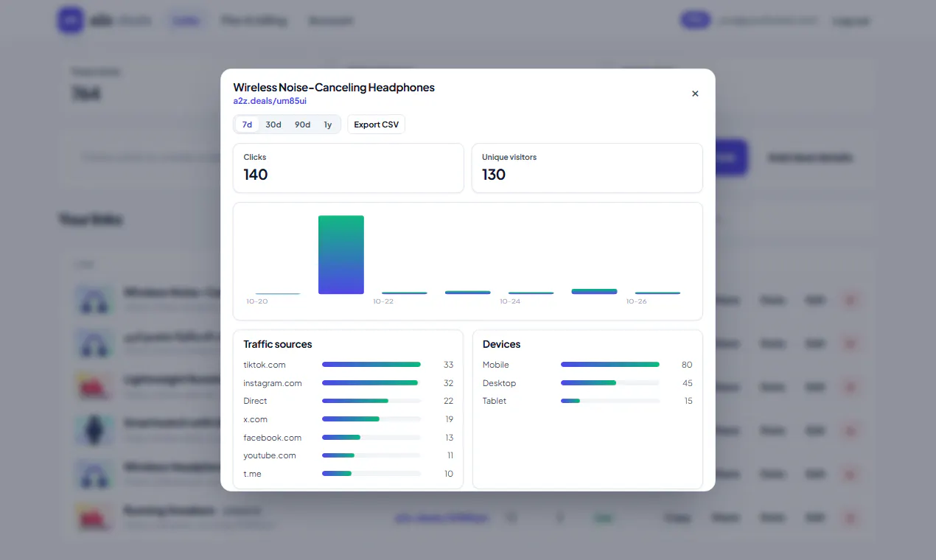
Task: Click the count "19" beside x.com
Action: (449, 419)
